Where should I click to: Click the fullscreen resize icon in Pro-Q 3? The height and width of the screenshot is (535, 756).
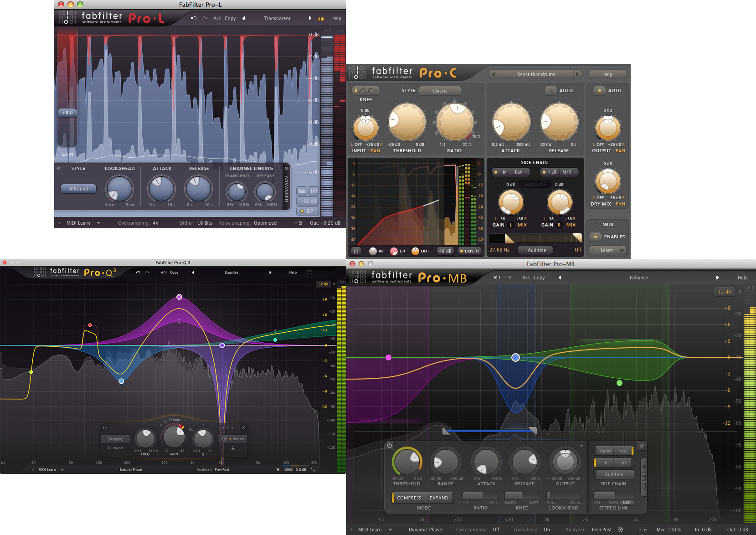point(310,272)
